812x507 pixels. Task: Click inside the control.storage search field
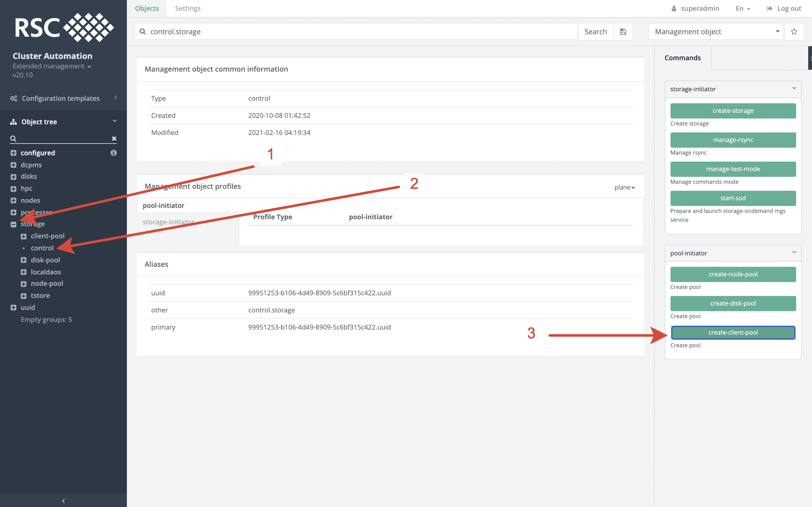(x=302, y=31)
